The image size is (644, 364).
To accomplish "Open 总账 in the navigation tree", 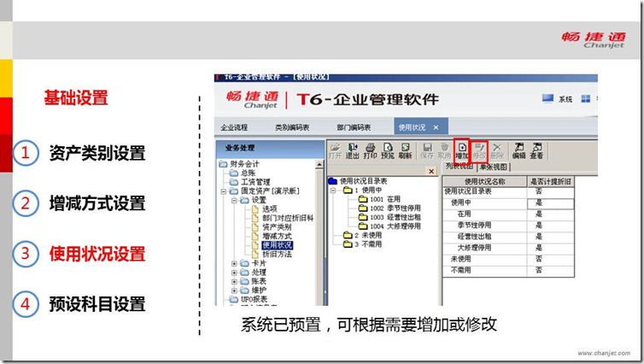I will (248, 173).
